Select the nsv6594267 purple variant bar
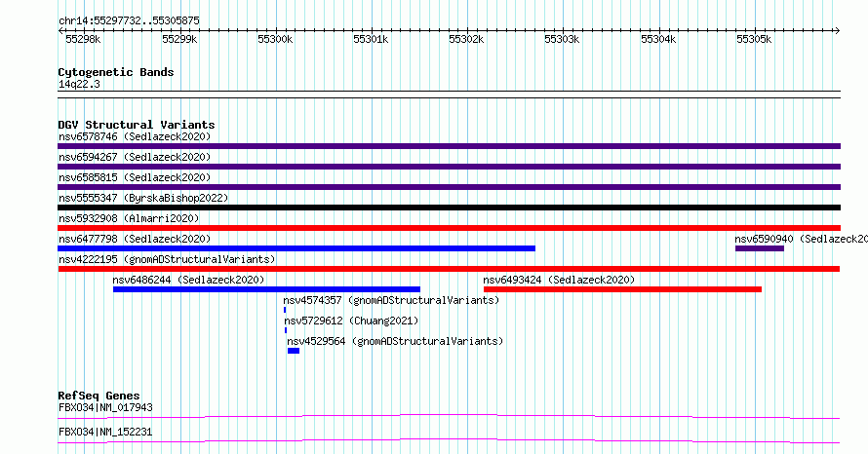868x454 pixels. point(449,167)
